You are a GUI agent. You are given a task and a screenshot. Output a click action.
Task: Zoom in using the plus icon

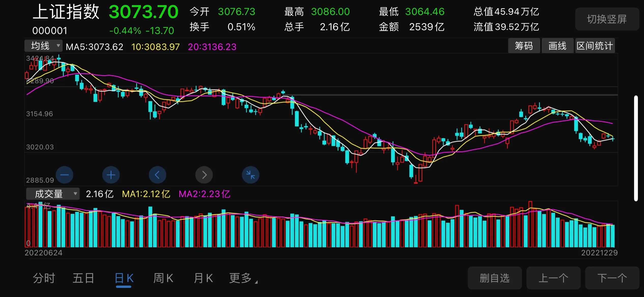point(111,175)
